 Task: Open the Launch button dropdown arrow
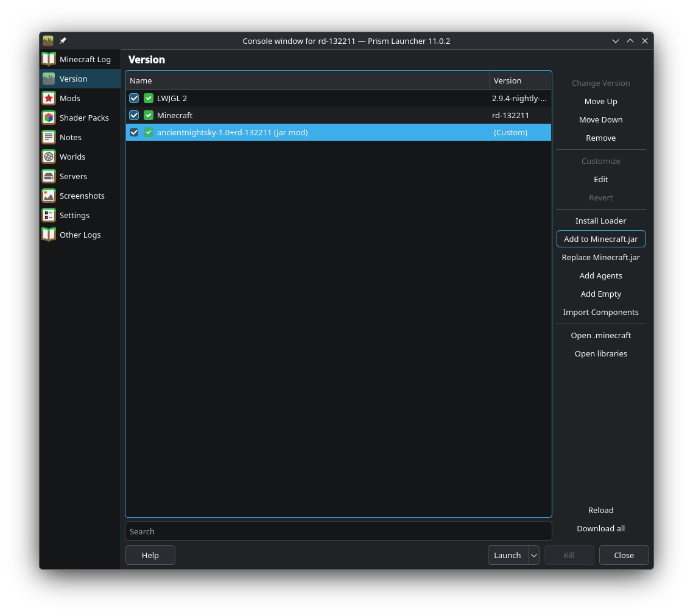point(534,556)
